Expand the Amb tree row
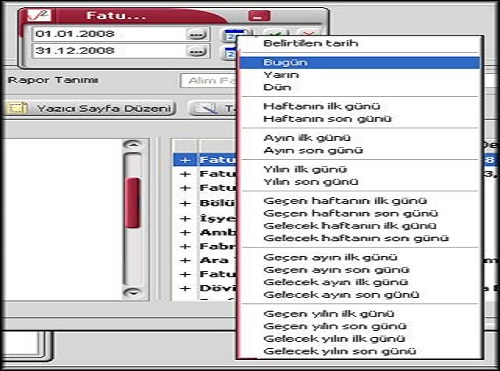The height and width of the screenshot is (371, 500). point(185,232)
